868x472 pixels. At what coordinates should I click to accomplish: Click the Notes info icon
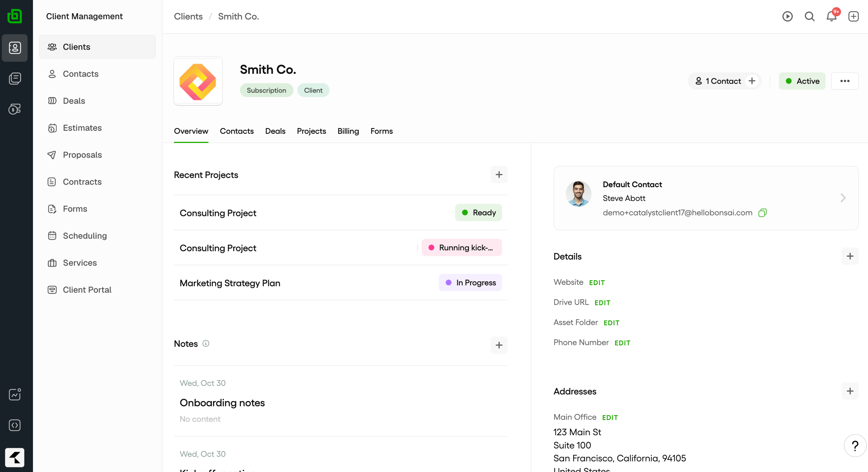(206, 343)
